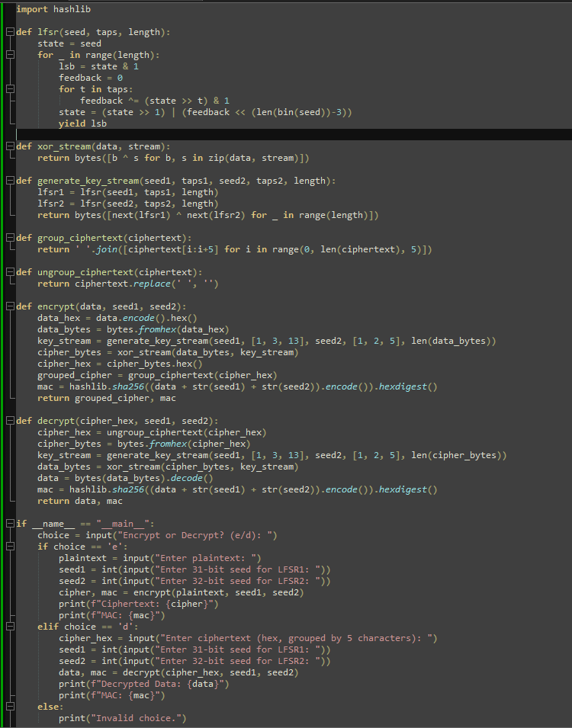Click 'def decrypt(cipher_hex, seed1, seed2):' text

click(x=117, y=421)
